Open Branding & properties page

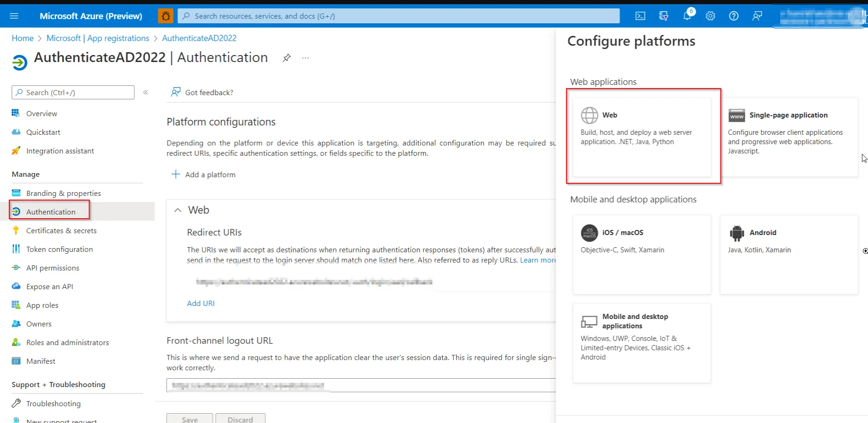click(64, 193)
